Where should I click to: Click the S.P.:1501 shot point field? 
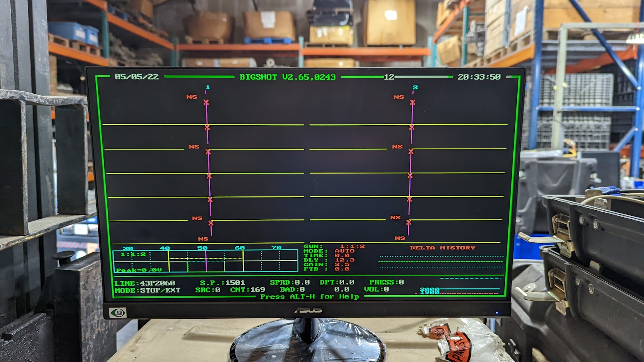coord(222,283)
